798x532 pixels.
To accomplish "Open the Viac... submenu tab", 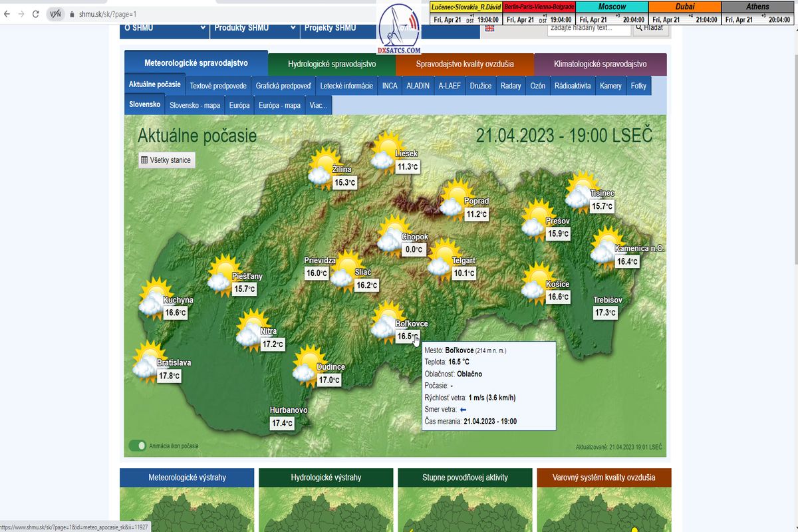I will (318, 105).
